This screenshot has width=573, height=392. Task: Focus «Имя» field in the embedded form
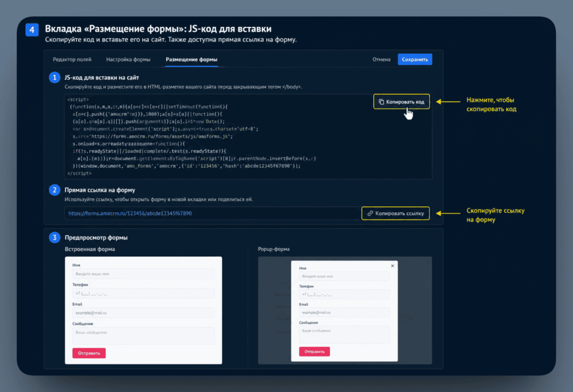click(143, 273)
